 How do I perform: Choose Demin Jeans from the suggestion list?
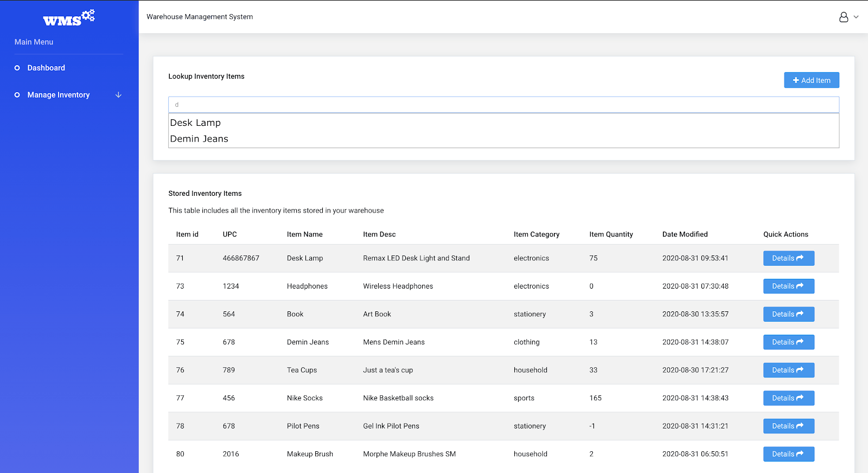tap(199, 139)
